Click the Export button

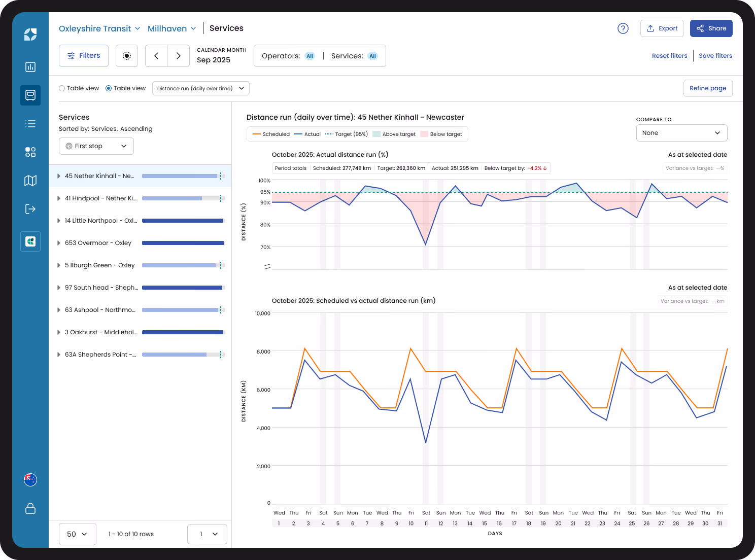pyautogui.click(x=662, y=28)
